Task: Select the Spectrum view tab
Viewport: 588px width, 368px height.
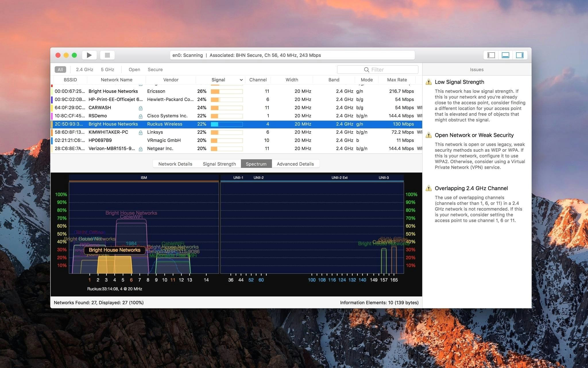Action: pos(256,163)
